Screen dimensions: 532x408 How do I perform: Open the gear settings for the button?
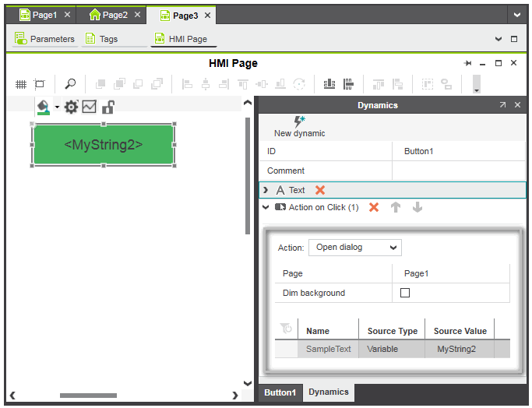point(71,107)
